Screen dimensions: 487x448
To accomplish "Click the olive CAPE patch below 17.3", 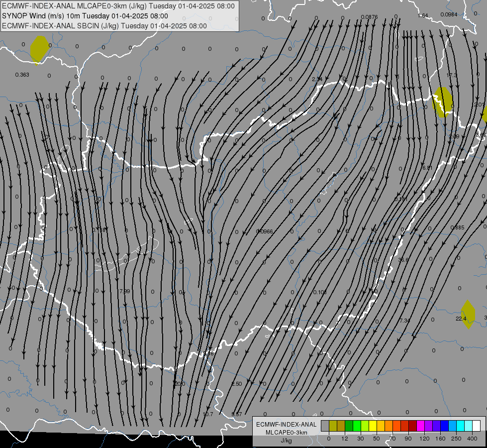I will tap(442, 102).
